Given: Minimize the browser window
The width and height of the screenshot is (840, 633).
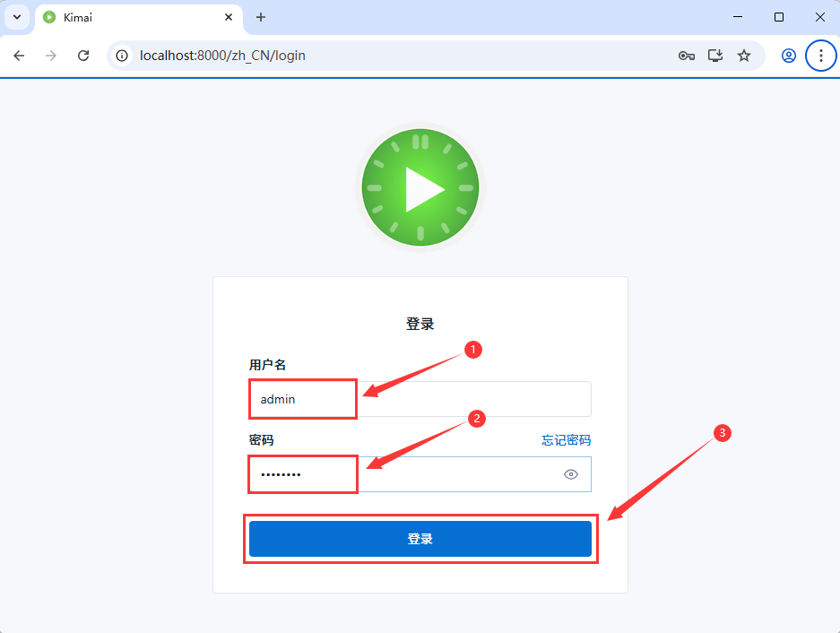Looking at the screenshot, I should click(738, 17).
